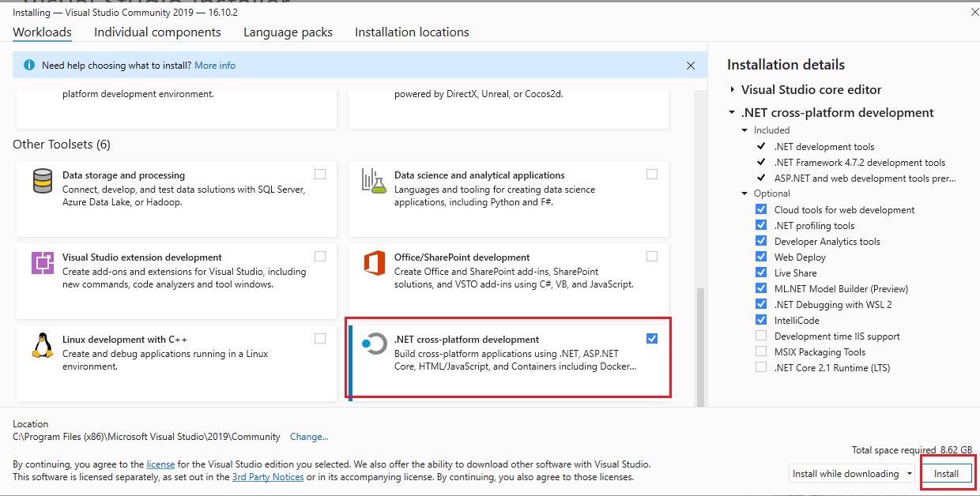Click the install location path text
This screenshot has height=496, width=980.
pyautogui.click(x=146, y=437)
